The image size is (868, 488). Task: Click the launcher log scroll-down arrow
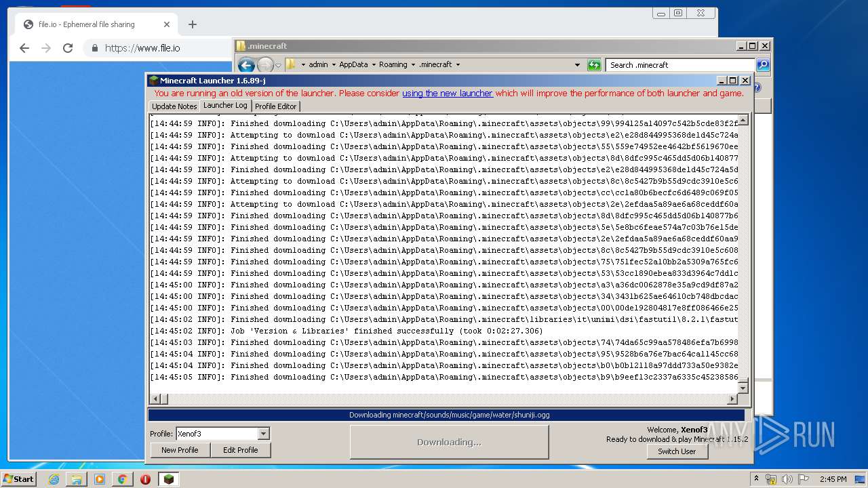(x=743, y=388)
